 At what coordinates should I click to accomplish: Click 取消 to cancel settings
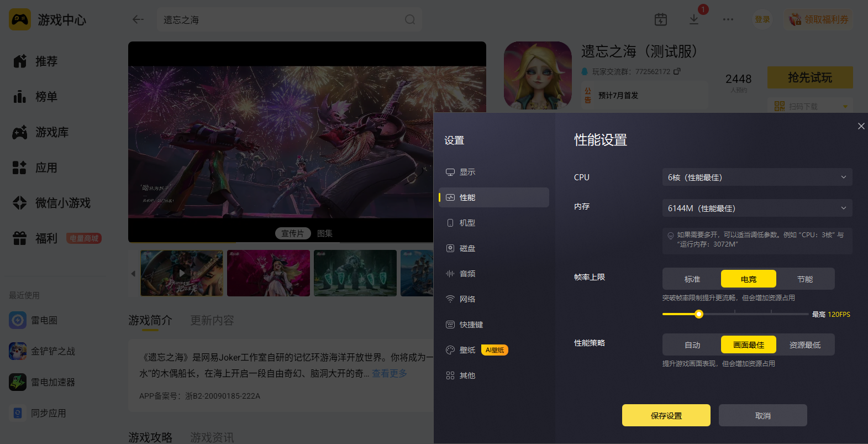pos(763,415)
